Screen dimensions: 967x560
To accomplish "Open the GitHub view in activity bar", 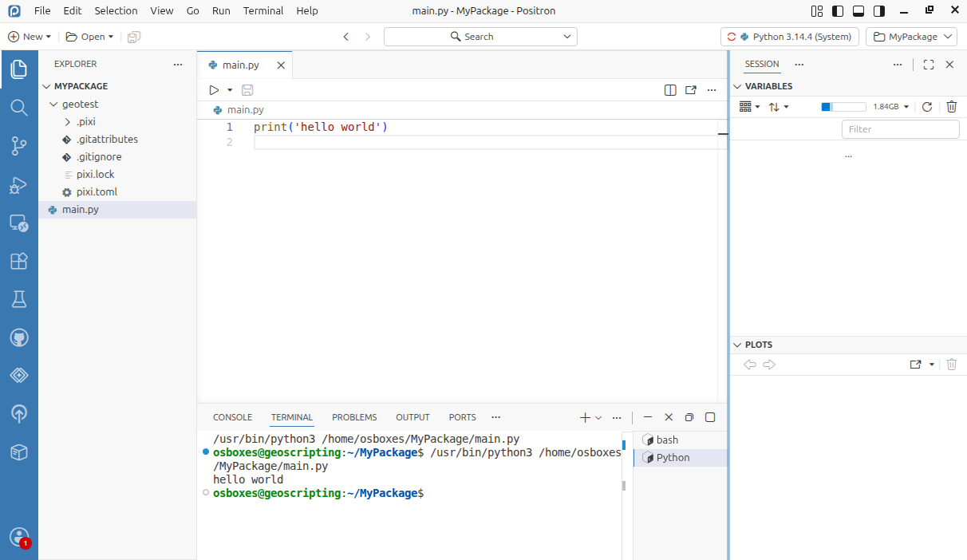I will 18,338.
